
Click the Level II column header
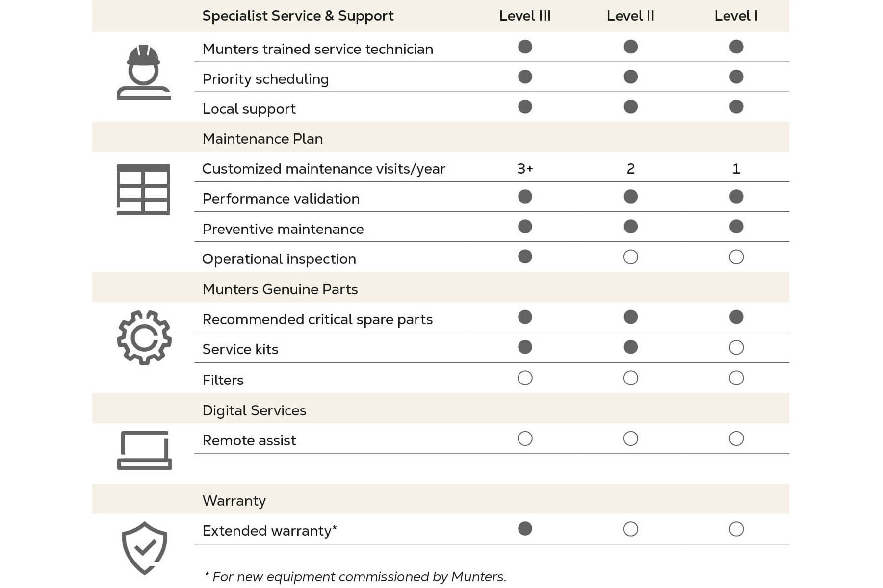click(x=630, y=16)
